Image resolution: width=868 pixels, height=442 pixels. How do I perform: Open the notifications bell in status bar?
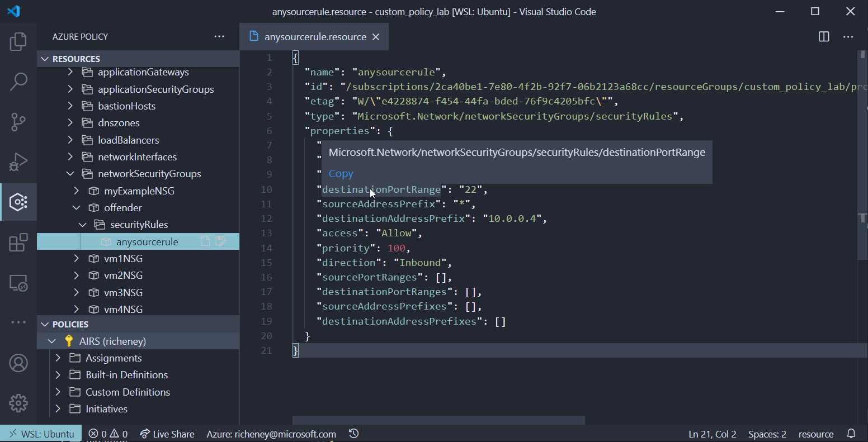tap(851, 434)
